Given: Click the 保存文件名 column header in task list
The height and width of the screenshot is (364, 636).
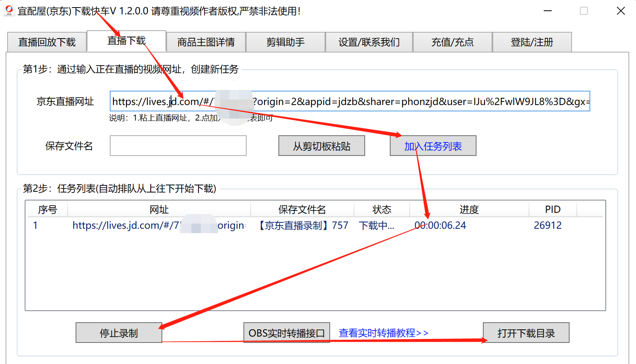Looking at the screenshot, I should [x=302, y=210].
